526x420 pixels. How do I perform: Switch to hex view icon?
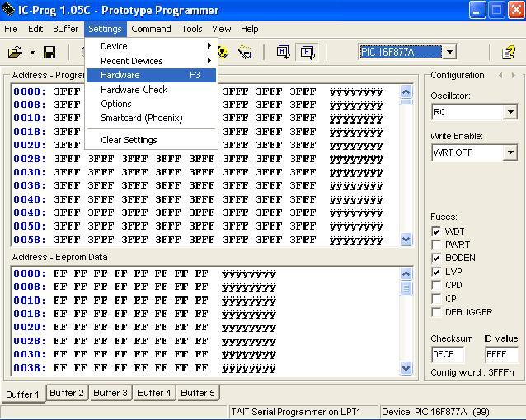[x=308, y=52]
